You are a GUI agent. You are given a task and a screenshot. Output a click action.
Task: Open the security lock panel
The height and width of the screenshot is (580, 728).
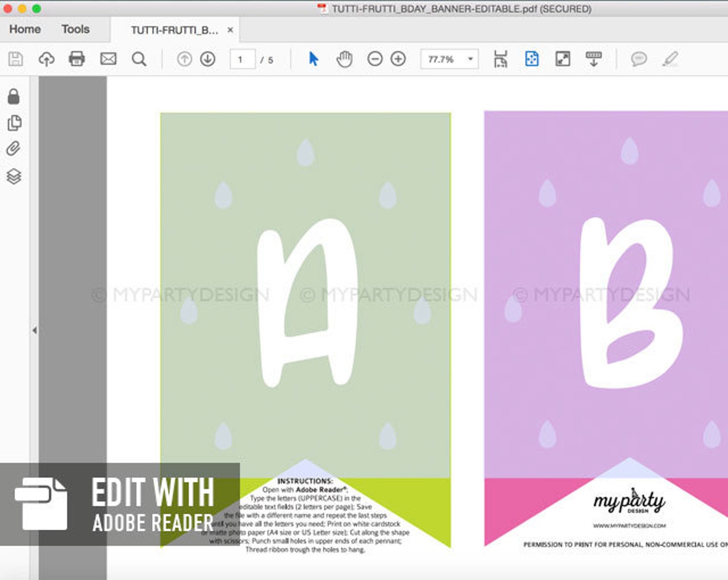pos(14,96)
